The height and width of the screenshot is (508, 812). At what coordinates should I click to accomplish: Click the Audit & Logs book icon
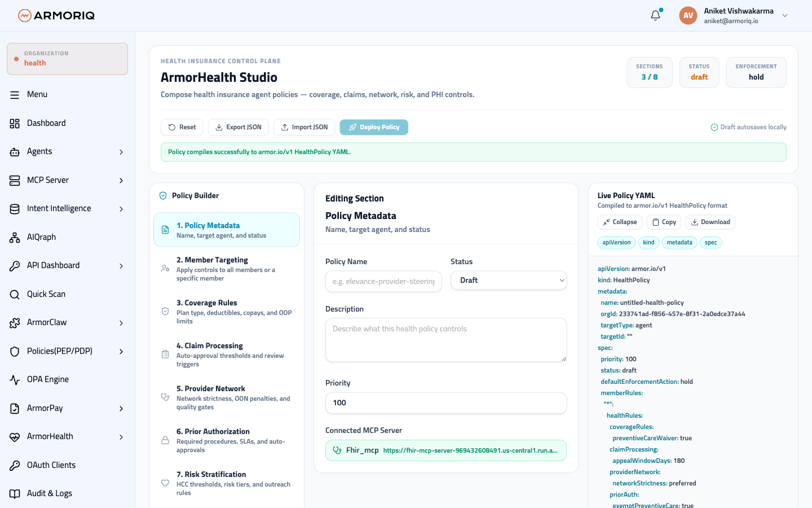point(15,494)
